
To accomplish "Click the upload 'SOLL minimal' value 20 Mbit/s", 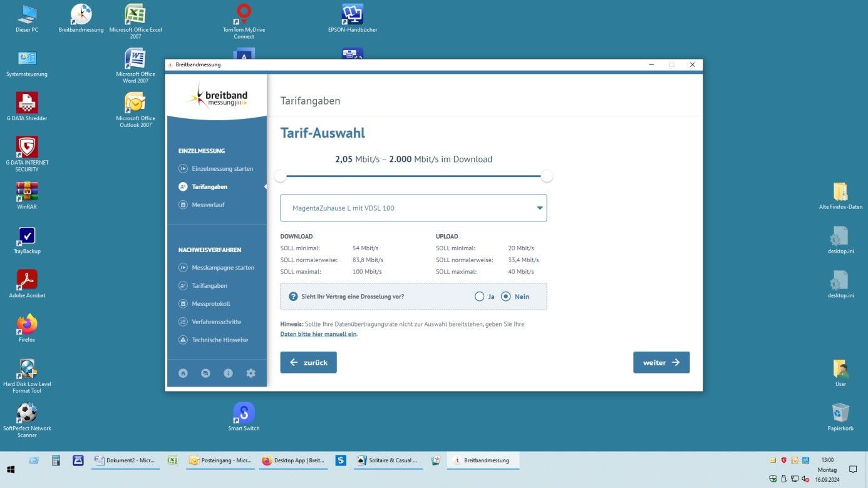I will (x=521, y=248).
